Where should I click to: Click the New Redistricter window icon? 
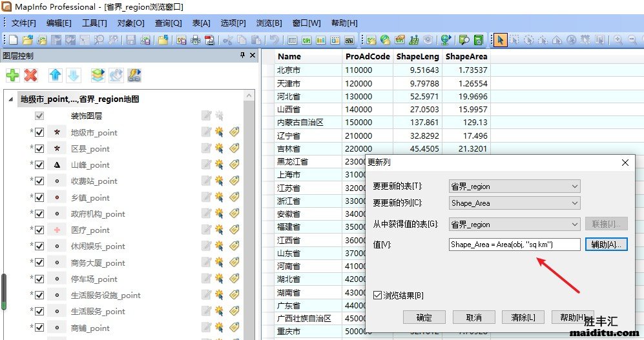pyautogui.click(x=349, y=40)
